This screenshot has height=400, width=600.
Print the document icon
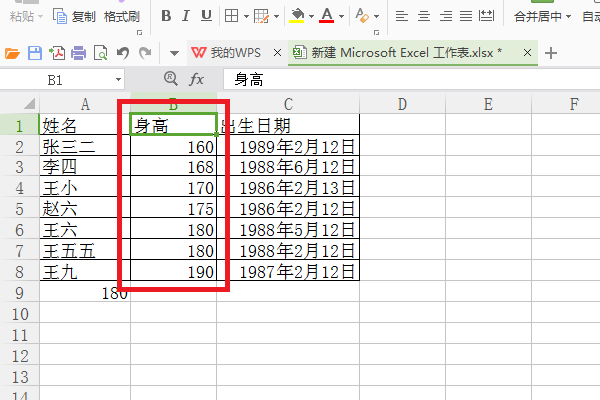pyautogui.click(x=78, y=53)
